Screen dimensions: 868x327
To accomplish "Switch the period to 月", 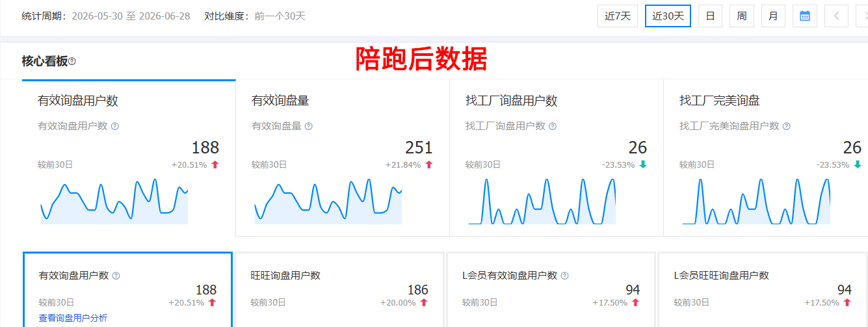I will point(773,16).
